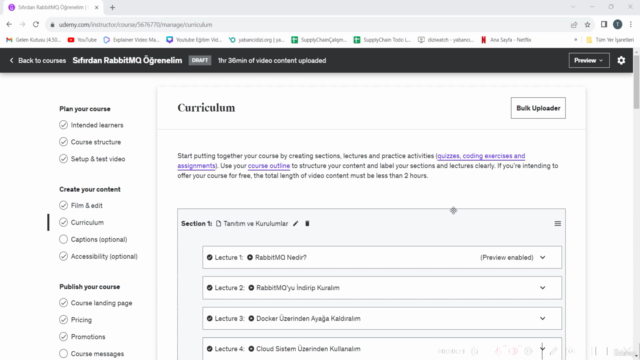Open Promotions in sidebar
Image resolution: width=640 pixels, height=360 pixels.
88,337
